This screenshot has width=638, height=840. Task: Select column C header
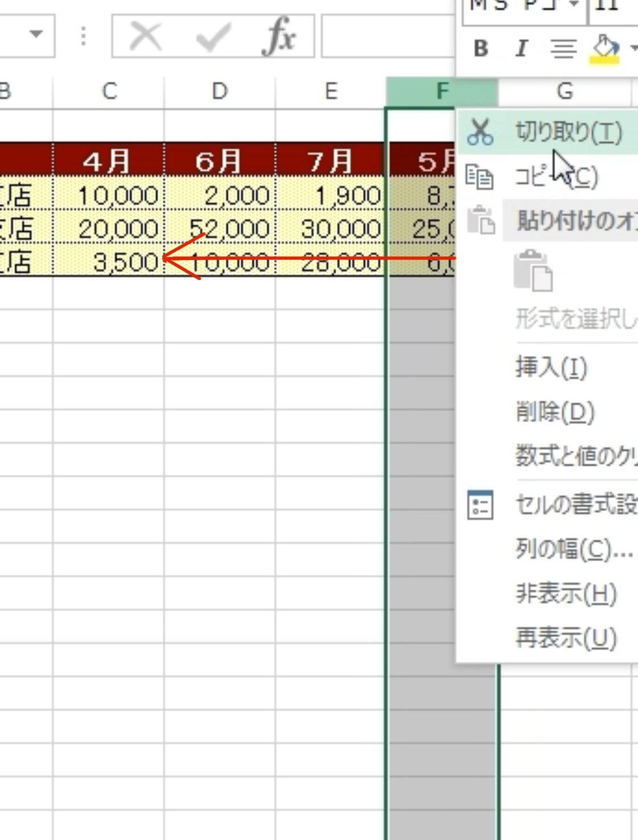pyautogui.click(x=109, y=91)
